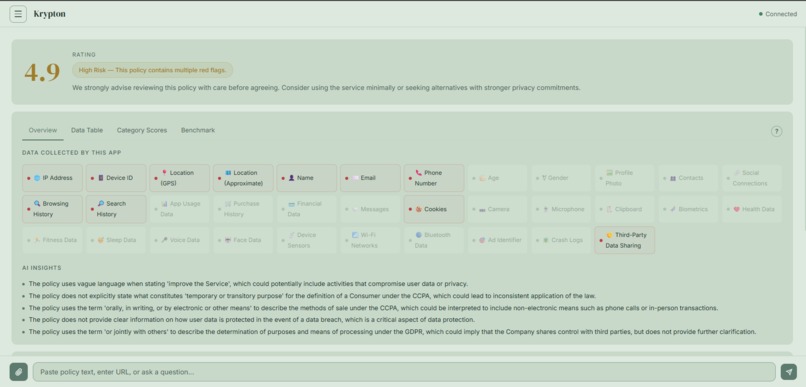Select the dimmed Profile Photo chip

(625, 178)
